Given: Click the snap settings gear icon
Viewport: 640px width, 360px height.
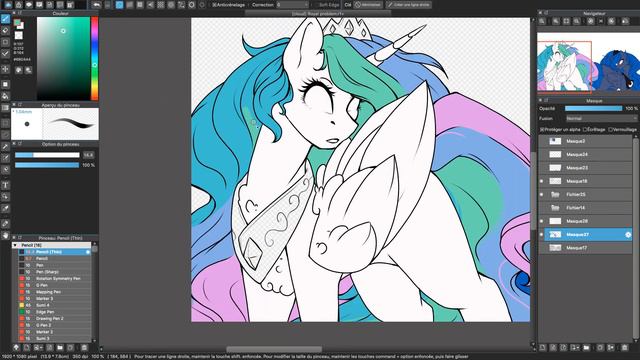Looking at the screenshot, I should click(202, 5).
